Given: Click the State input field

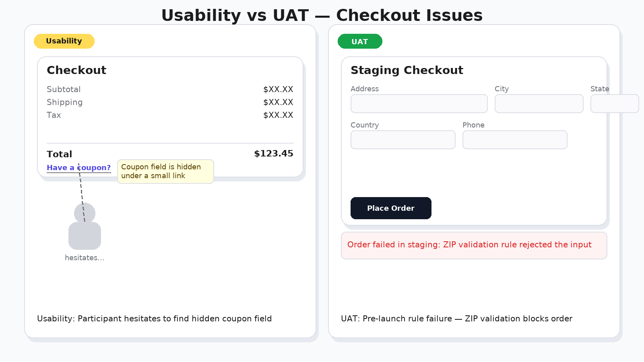Looking at the screenshot, I should coord(614,104).
